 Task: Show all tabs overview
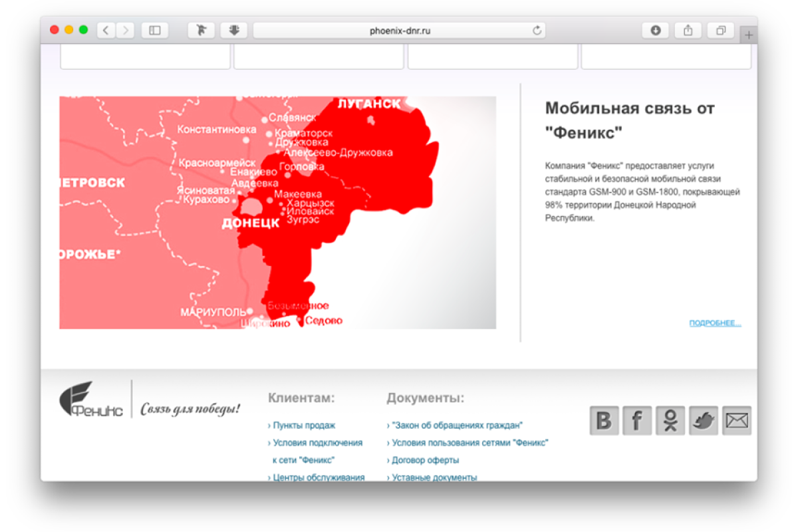[x=721, y=30]
